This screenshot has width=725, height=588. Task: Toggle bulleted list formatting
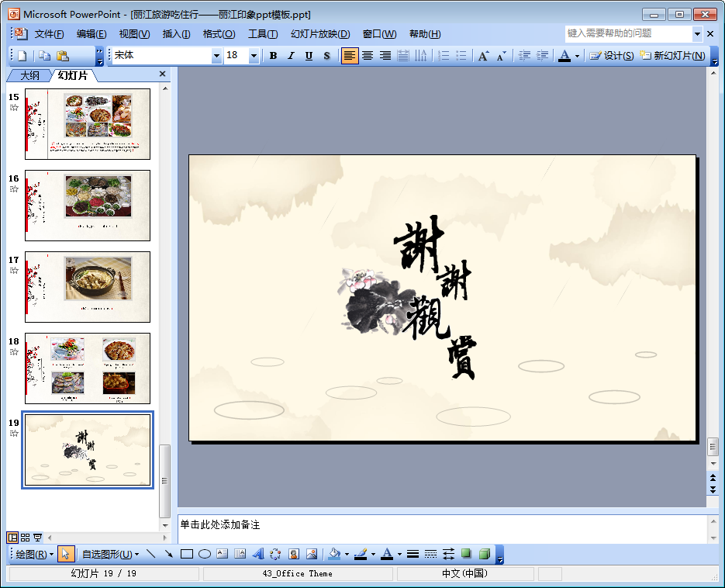click(x=461, y=56)
